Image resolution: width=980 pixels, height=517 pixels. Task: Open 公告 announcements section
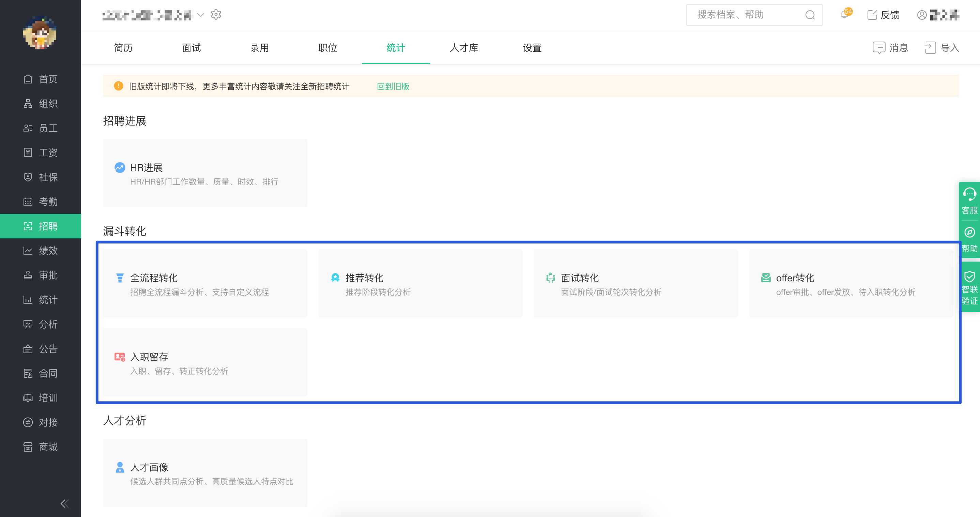pos(40,349)
